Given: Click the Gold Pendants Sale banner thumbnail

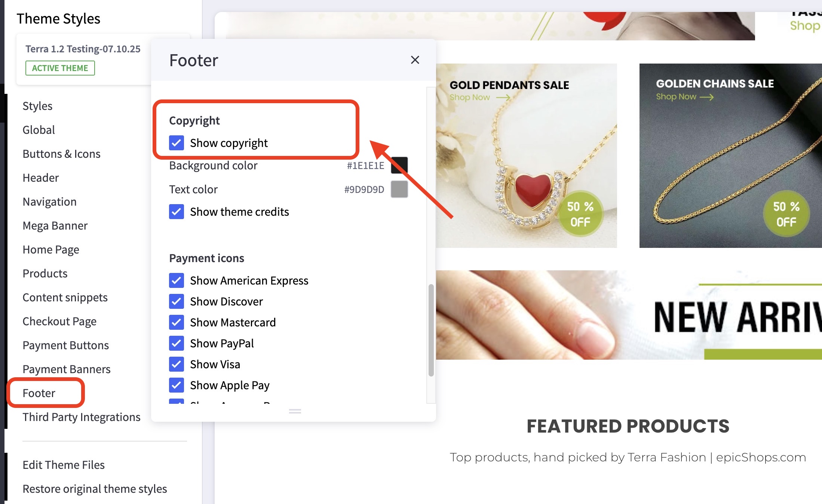Looking at the screenshot, I should [x=527, y=156].
